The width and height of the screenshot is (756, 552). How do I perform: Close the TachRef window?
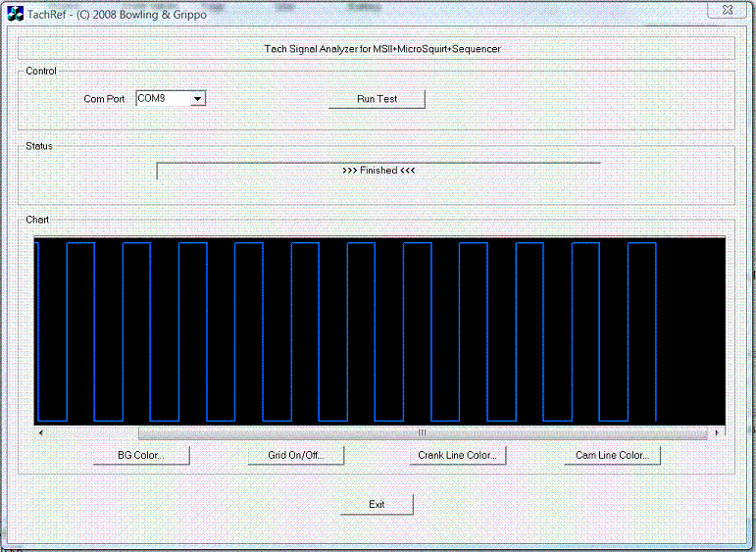coord(727,10)
